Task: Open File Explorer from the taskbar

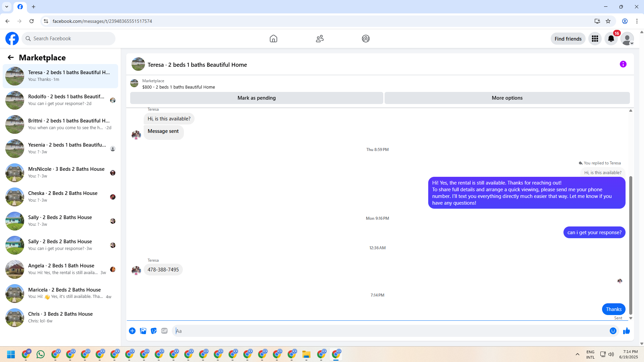Action: click(x=306, y=354)
